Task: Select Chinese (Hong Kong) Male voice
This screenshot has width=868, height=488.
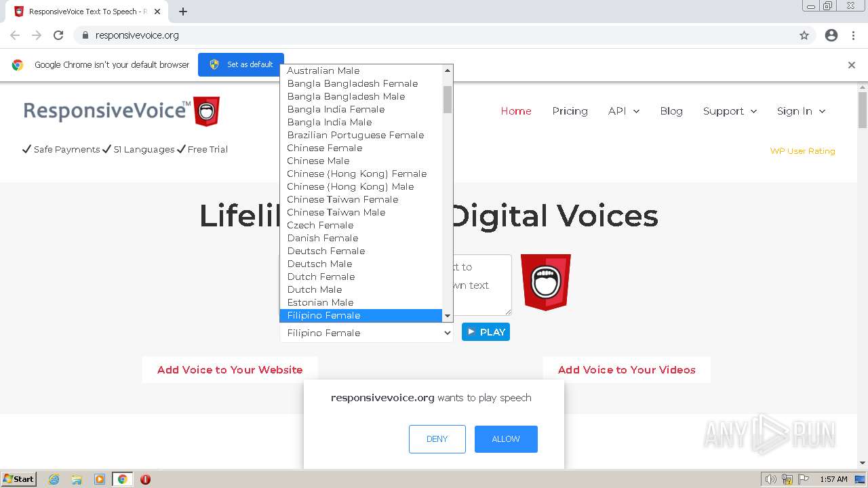Action: pyautogui.click(x=361, y=186)
